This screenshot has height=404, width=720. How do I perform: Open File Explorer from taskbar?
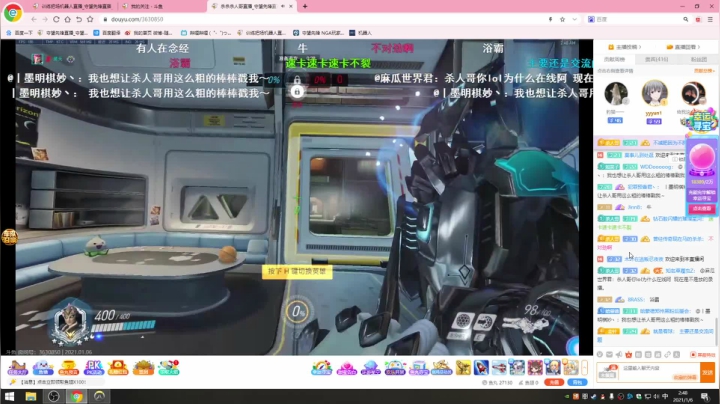31,396
